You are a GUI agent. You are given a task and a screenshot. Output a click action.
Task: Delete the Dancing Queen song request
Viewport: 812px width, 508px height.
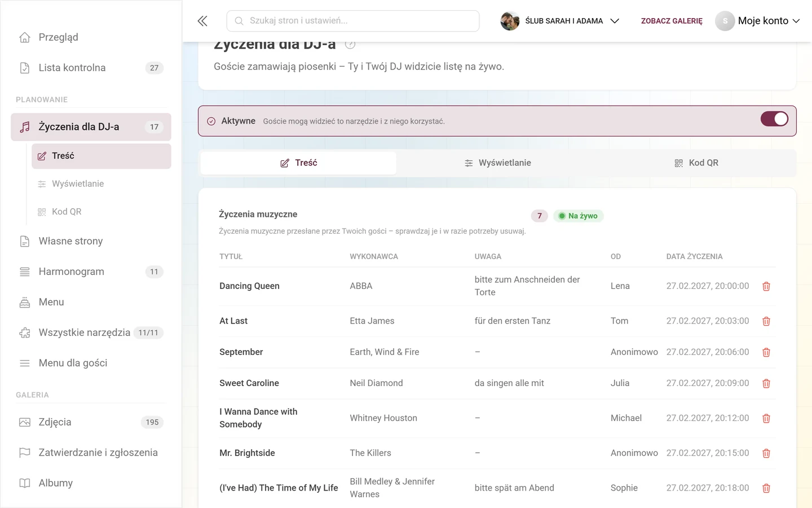click(x=766, y=286)
